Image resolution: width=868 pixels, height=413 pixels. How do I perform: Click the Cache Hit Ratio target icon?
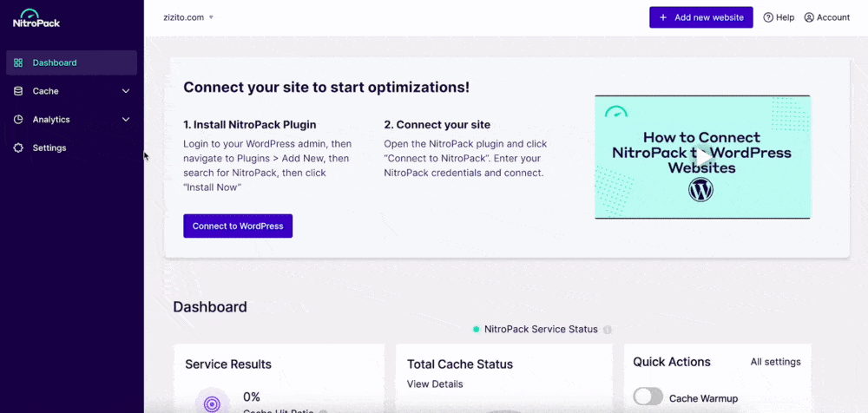[x=213, y=403]
